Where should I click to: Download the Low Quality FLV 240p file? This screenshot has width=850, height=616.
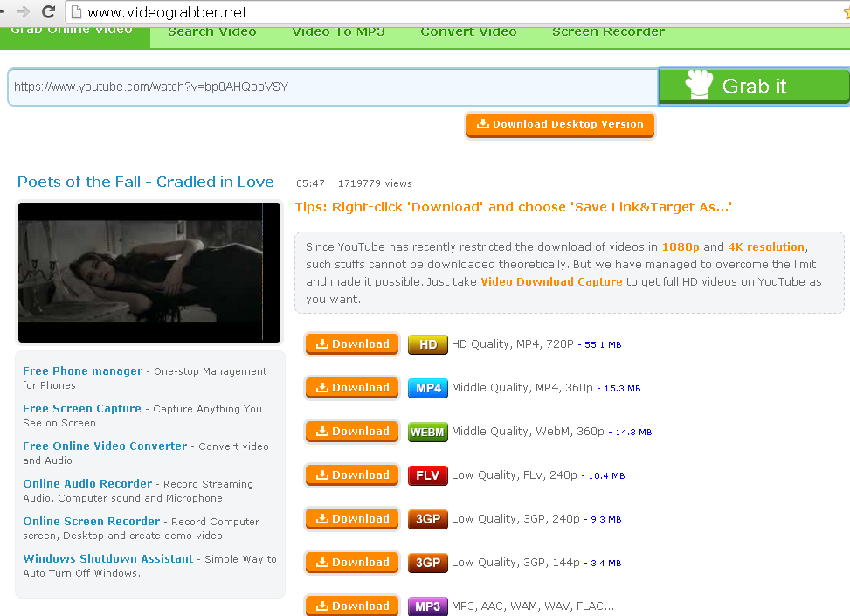pyautogui.click(x=352, y=475)
